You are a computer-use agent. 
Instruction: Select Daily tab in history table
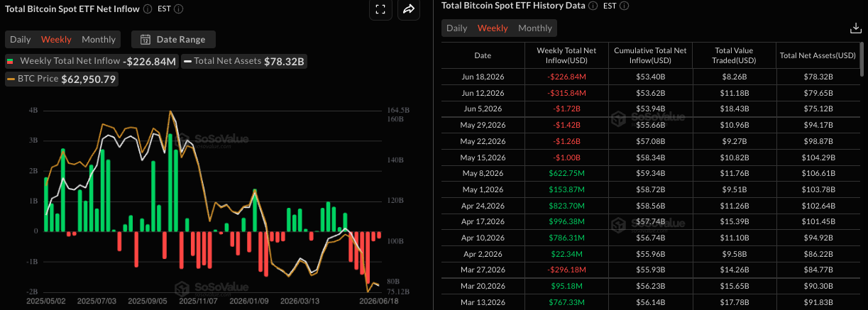click(x=456, y=28)
